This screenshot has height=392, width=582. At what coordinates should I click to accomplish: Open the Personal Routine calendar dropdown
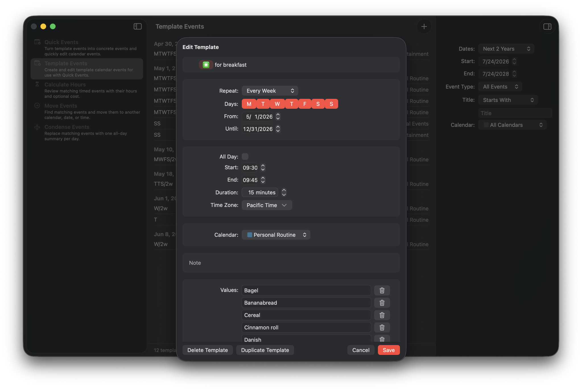pos(276,235)
